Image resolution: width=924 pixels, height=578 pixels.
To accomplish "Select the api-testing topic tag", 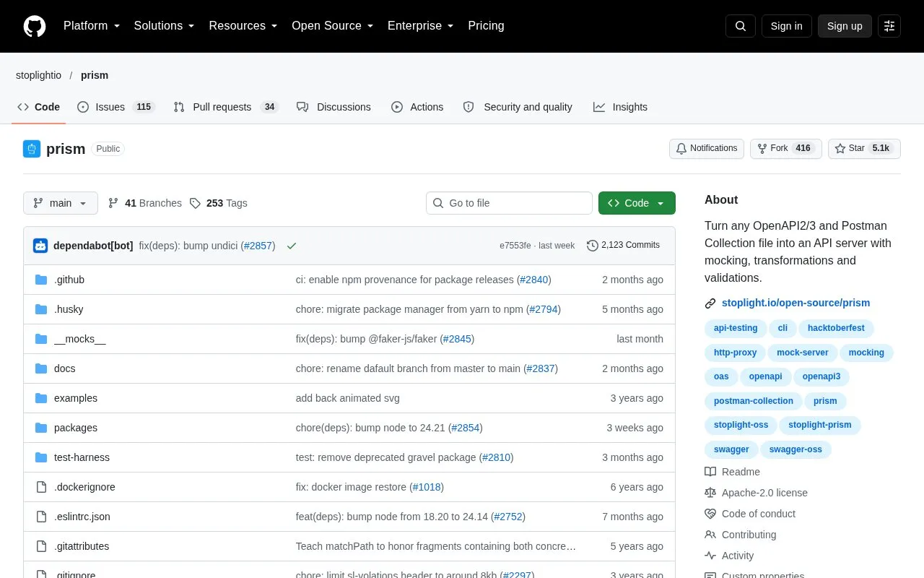I will click(736, 328).
